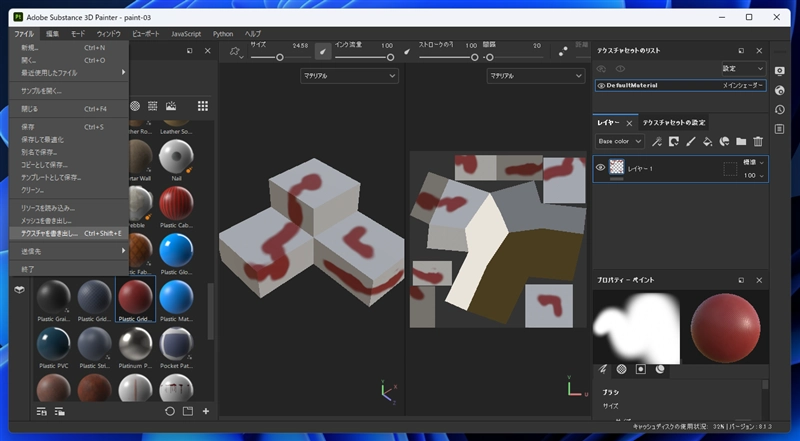The image size is (800, 441).
Task: Add a fill layer with bucket icon
Action: [x=707, y=142]
